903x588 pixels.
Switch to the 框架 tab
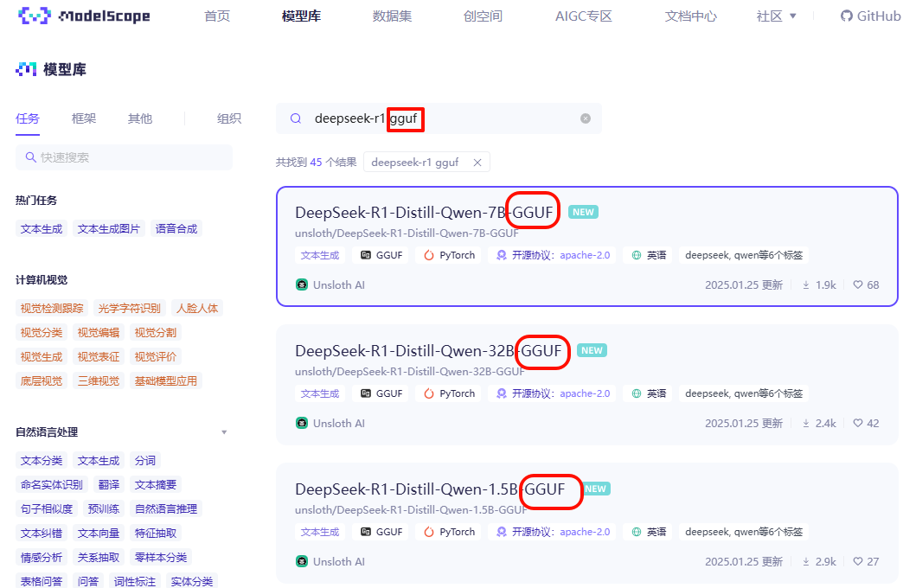click(x=84, y=118)
